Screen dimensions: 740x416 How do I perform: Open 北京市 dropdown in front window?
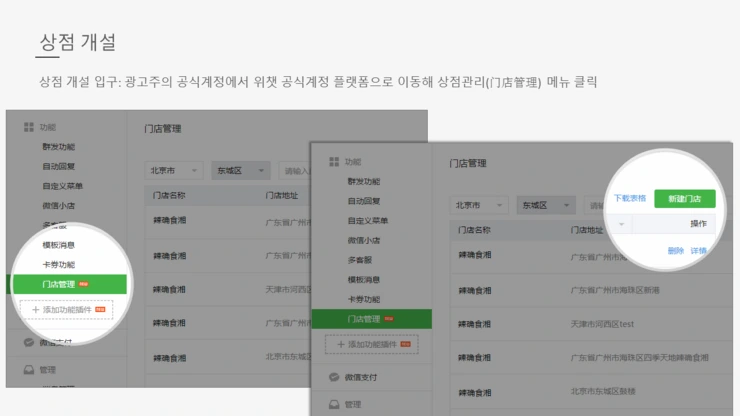point(479,205)
